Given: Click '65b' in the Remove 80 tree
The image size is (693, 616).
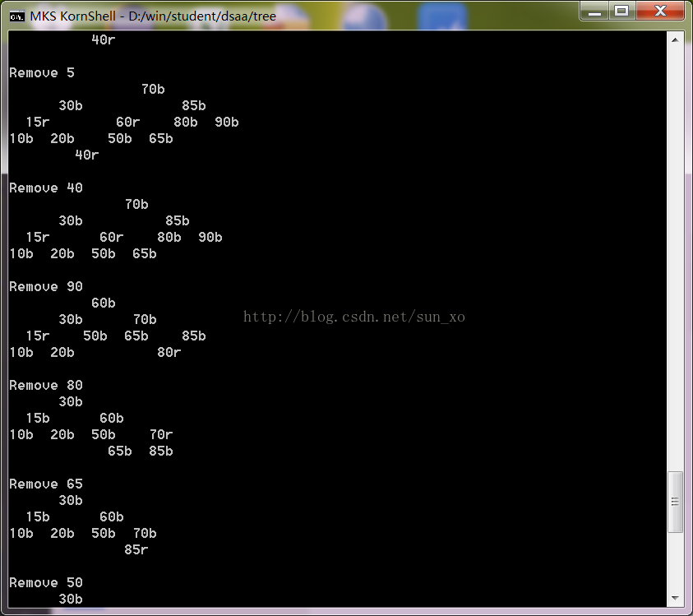Looking at the screenshot, I should tap(120, 451).
